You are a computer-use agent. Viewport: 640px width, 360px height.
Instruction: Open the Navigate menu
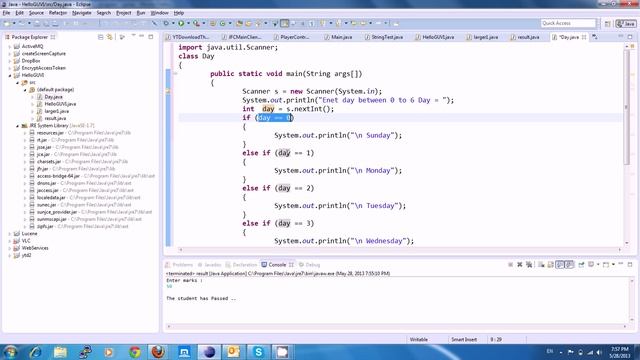[82, 13]
